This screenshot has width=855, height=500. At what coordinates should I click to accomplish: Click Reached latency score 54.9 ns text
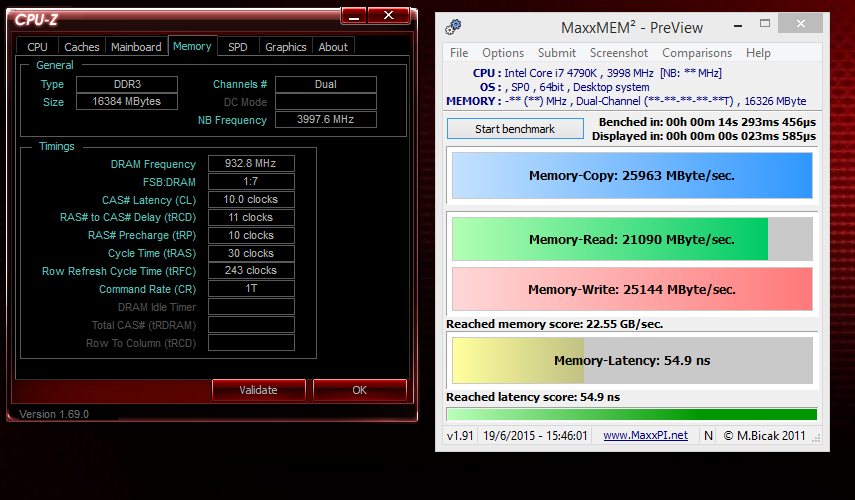[533, 397]
